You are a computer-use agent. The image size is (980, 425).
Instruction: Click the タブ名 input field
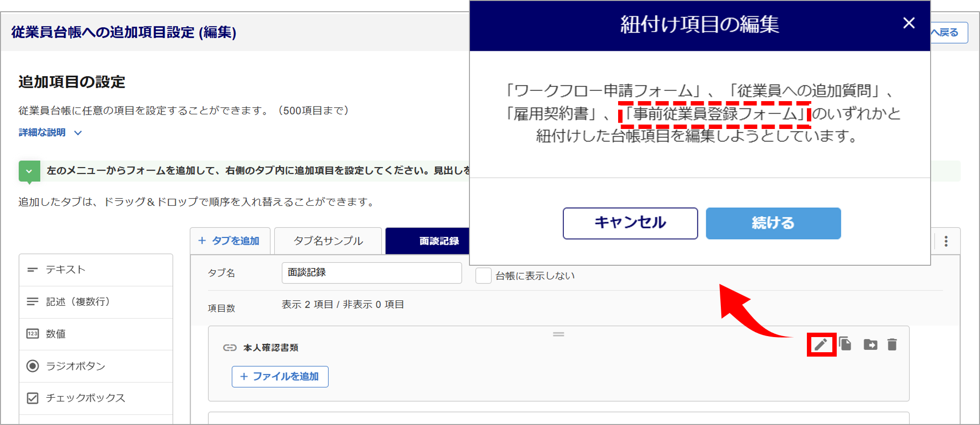372,273
